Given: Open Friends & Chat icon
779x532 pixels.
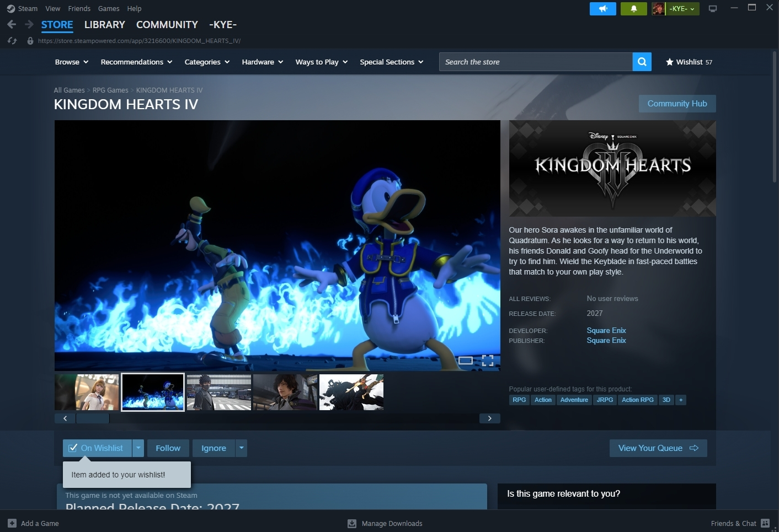Looking at the screenshot, I should pyautogui.click(x=765, y=523).
